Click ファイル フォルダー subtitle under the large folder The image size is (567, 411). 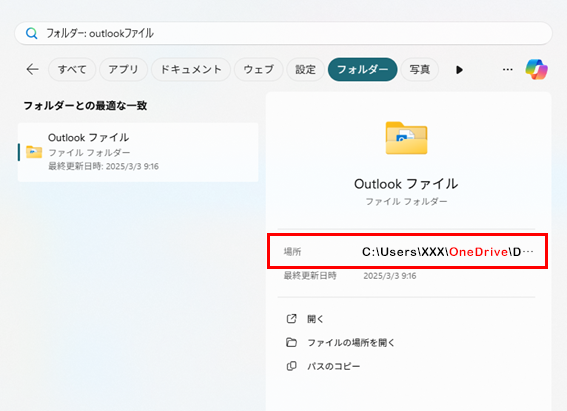[x=406, y=201]
